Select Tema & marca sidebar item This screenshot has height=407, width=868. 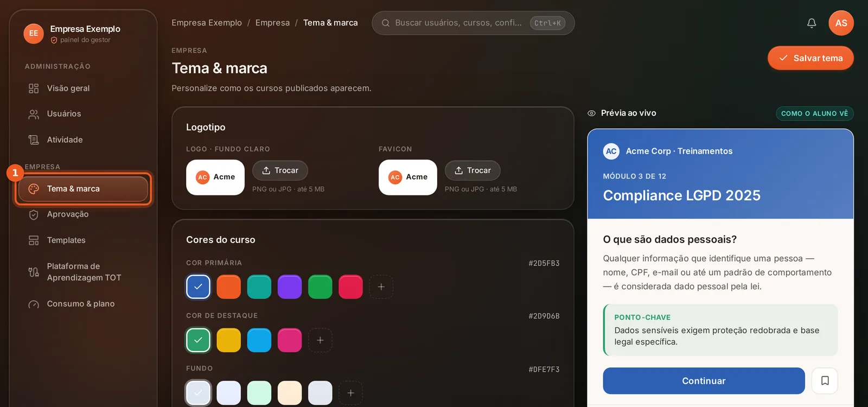click(x=83, y=189)
